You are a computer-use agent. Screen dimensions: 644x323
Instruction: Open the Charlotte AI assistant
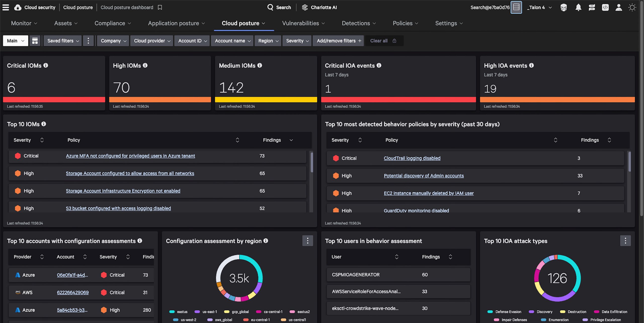click(319, 7)
